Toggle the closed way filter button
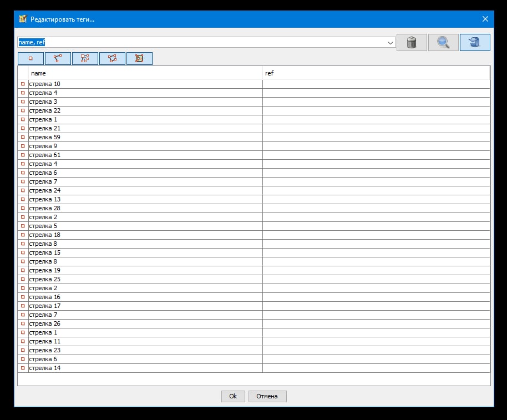Screen dimensions: 507x420 click(x=112, y=58)
